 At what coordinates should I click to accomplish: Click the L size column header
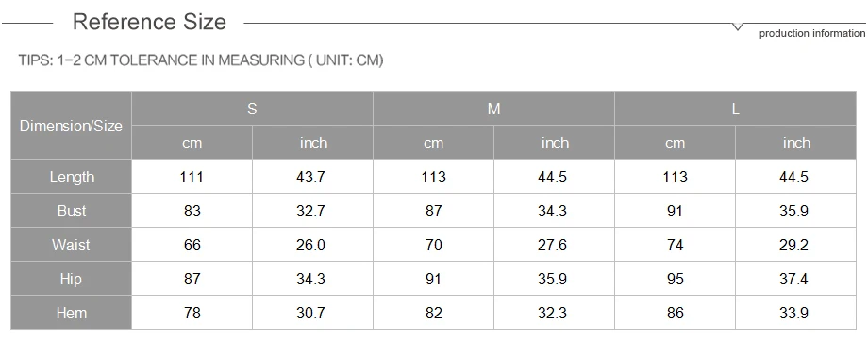(736, 109)
